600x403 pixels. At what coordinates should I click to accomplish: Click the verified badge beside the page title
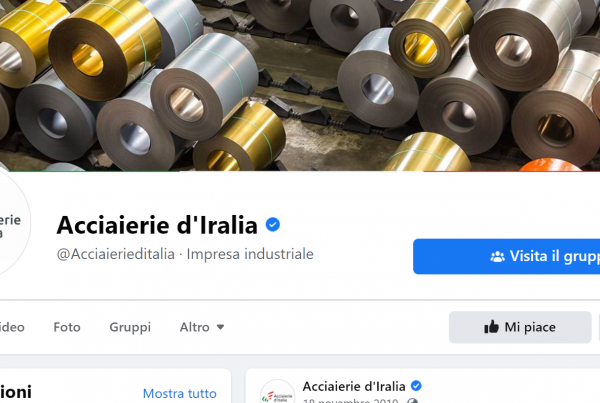click(273, 225)
